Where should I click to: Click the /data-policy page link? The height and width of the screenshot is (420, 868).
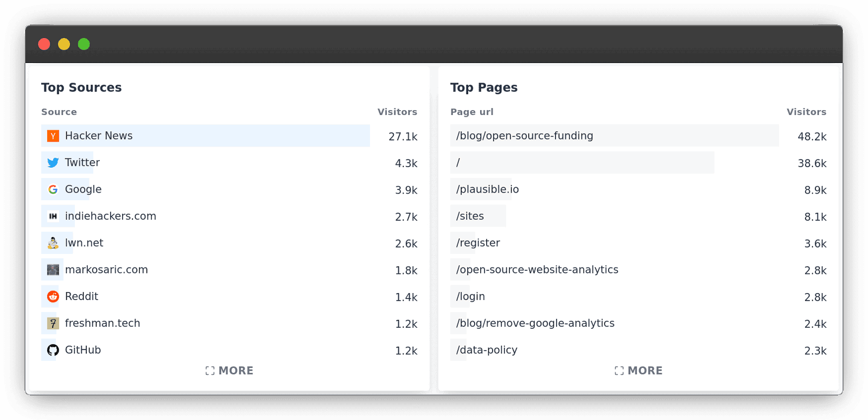[487, 350]
